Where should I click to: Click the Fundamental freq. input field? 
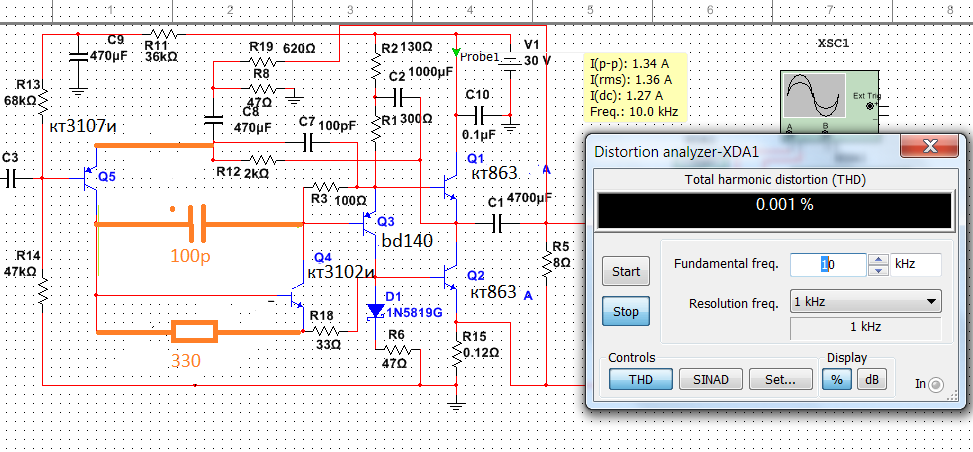coord(828,265)
